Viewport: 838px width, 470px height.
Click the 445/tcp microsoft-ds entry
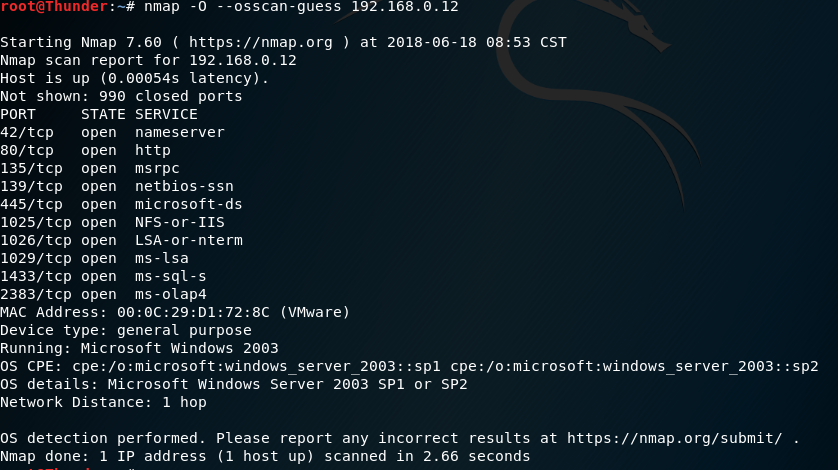click(x=121, y=204)
